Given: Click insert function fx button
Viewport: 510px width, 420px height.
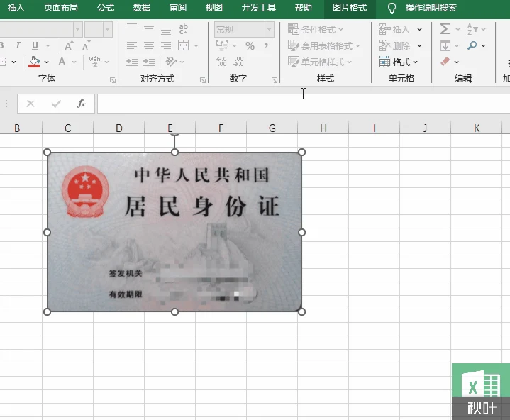Looking at the screenshot, I should (x=82, y=104).
